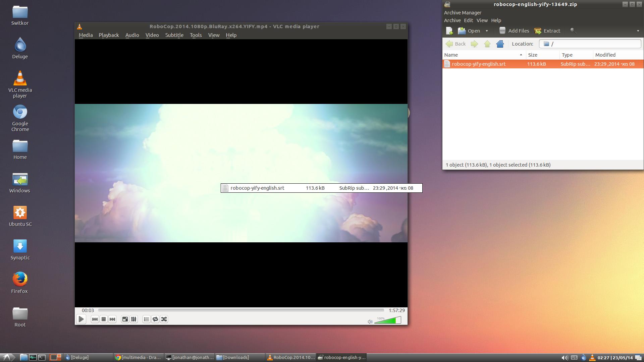
Task: Launch VLC media player desktop icon
Action: (x=20, y=84)
